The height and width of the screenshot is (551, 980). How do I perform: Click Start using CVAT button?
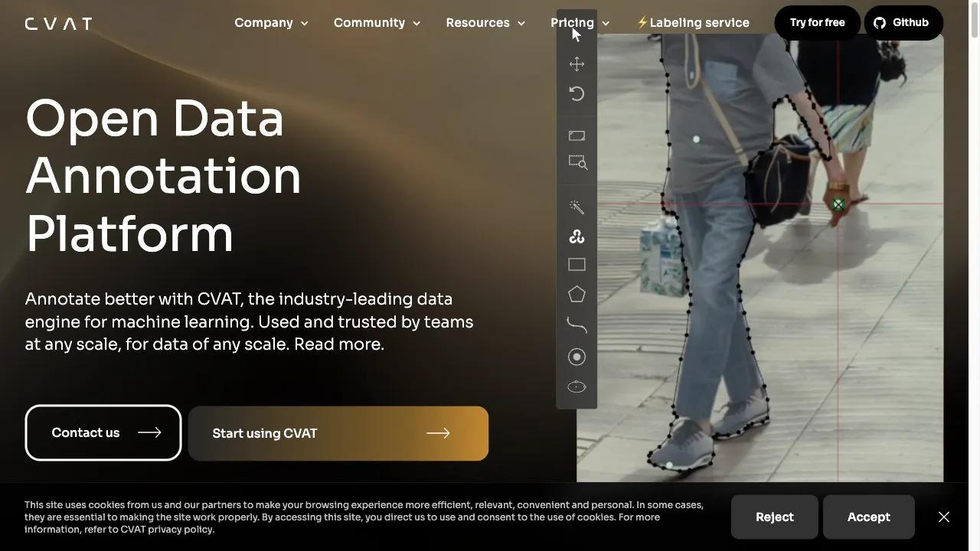[x=338, y=433]
